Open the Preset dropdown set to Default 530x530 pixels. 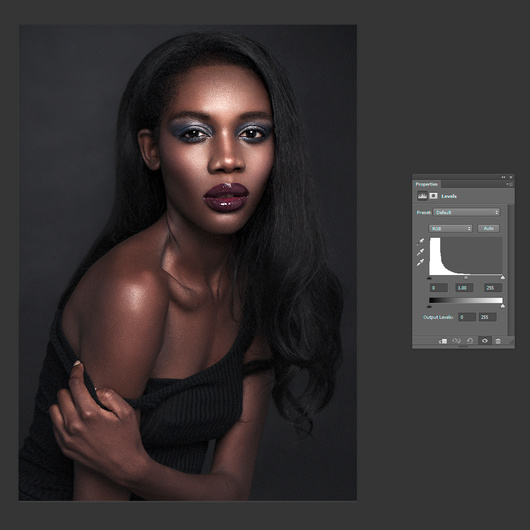click(466, 212)
